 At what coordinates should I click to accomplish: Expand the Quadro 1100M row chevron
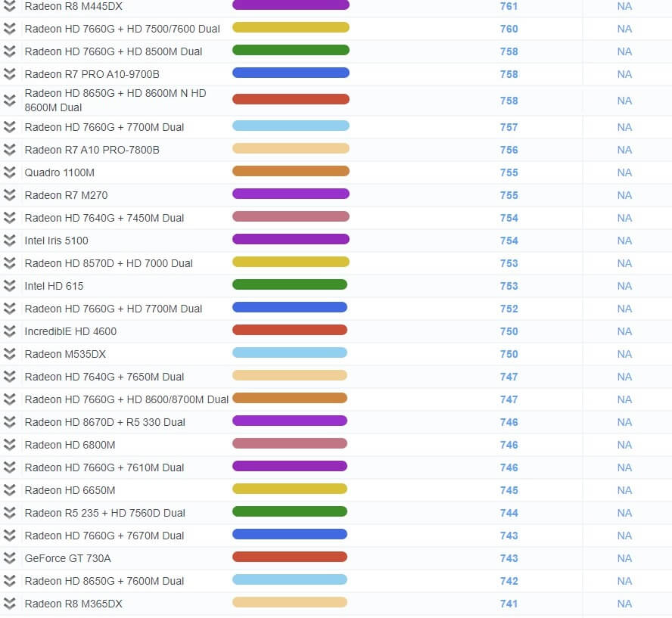click(9, 172)
